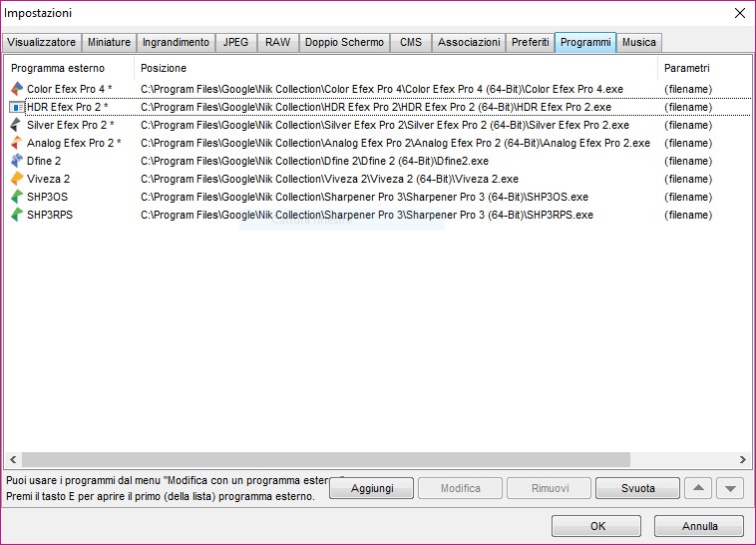Select the HDR Efex Pro 2 * entry
Screen dimensions: 756x545
pos(68,107)
